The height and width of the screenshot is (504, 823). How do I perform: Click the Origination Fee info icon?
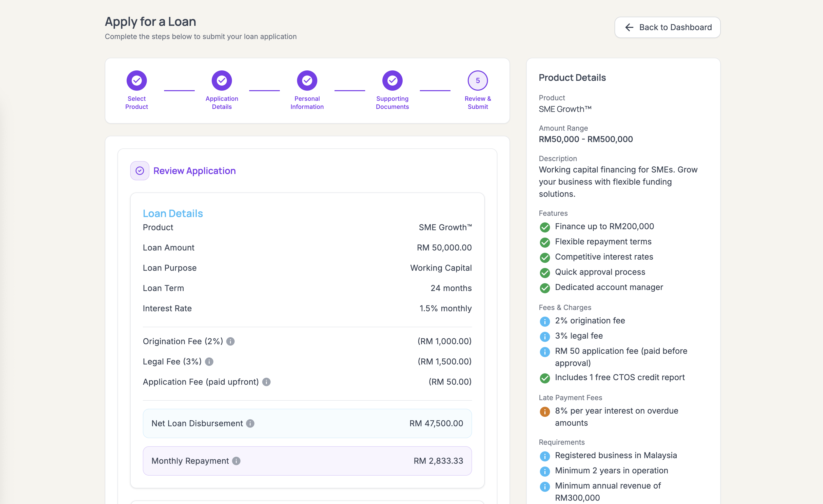[230, 341]
